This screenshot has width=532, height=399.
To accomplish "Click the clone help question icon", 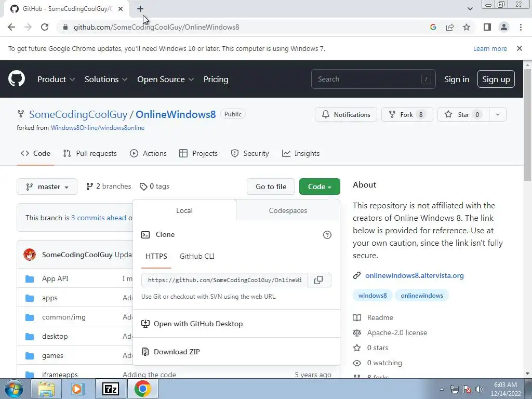I will (x=327, y=235).
